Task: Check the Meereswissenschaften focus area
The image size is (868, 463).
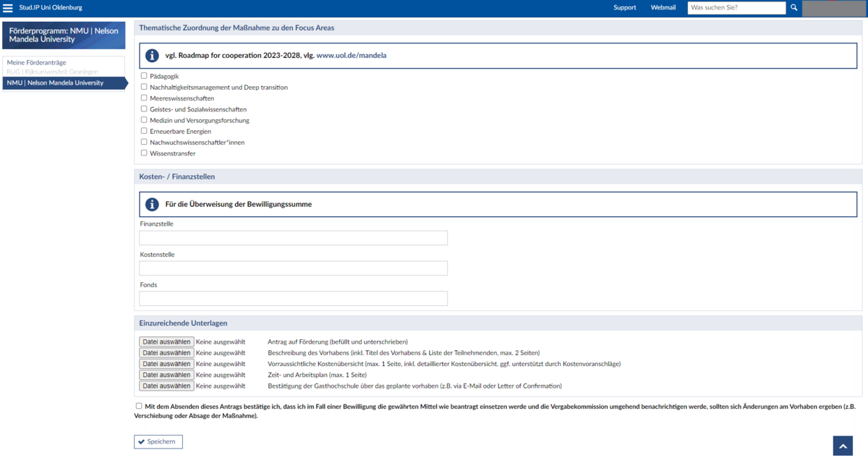Action: tap(142, 98)
